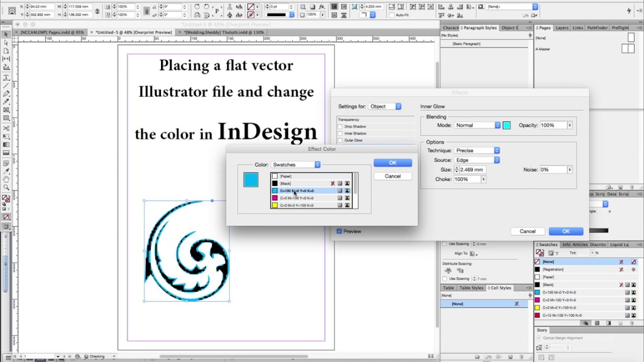Open the Layers panel tab
Viewport: 644px width, 362px height.
pyautogui.click(x=562, y=28)
